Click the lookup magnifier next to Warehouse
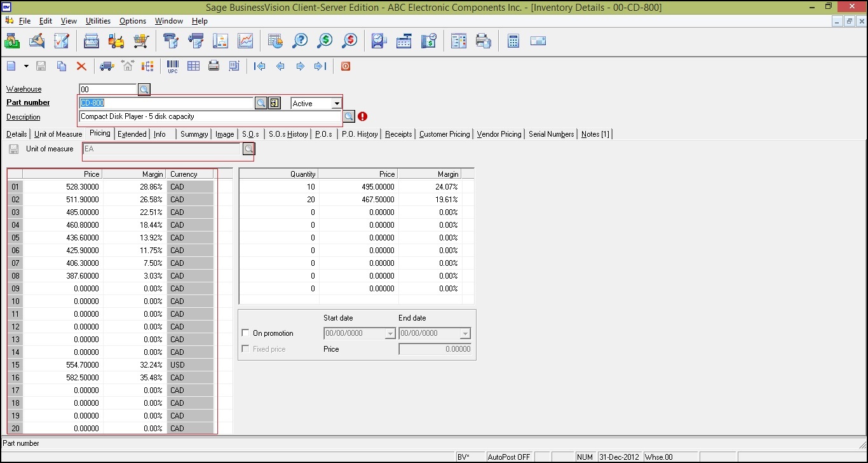The width and height of the screenshot is (868, 463). pyautogui.click(x=144, y=90)
